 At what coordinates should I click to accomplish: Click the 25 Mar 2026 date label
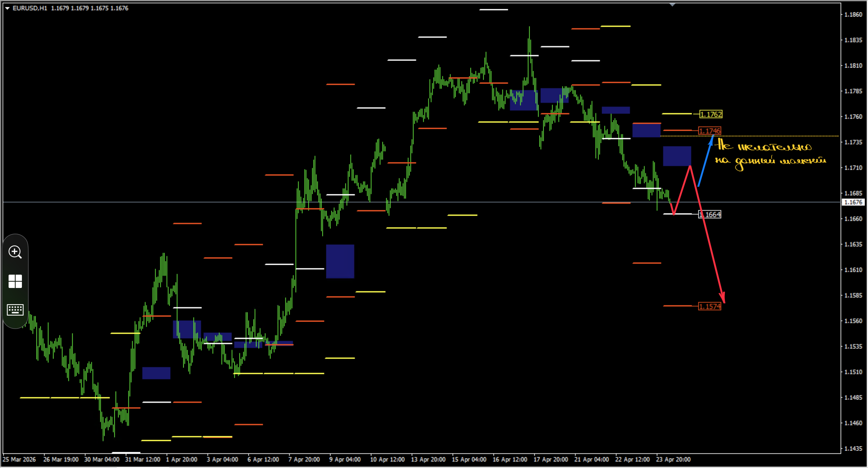pyautogui.click(x=19, y=459)
